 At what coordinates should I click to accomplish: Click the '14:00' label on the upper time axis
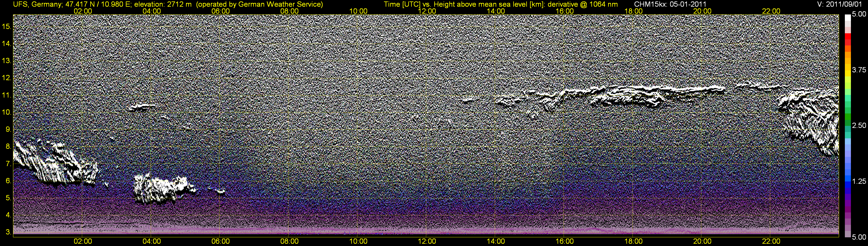point(496,11)
